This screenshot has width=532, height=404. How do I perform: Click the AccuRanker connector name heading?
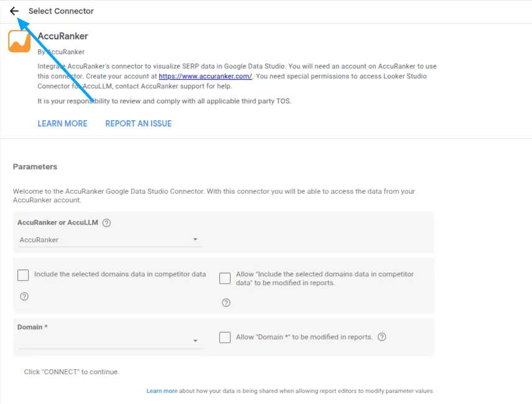63,36
